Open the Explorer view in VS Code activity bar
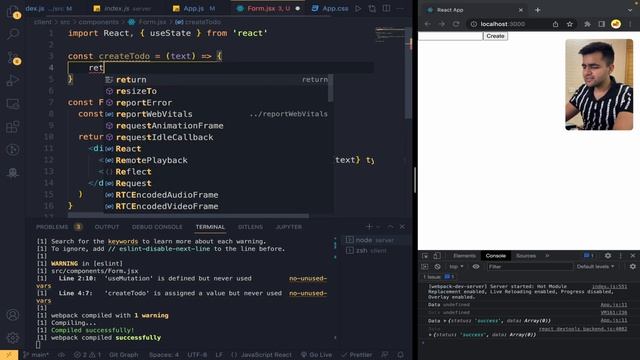640x360 pixels. click(x=13, y=11)
